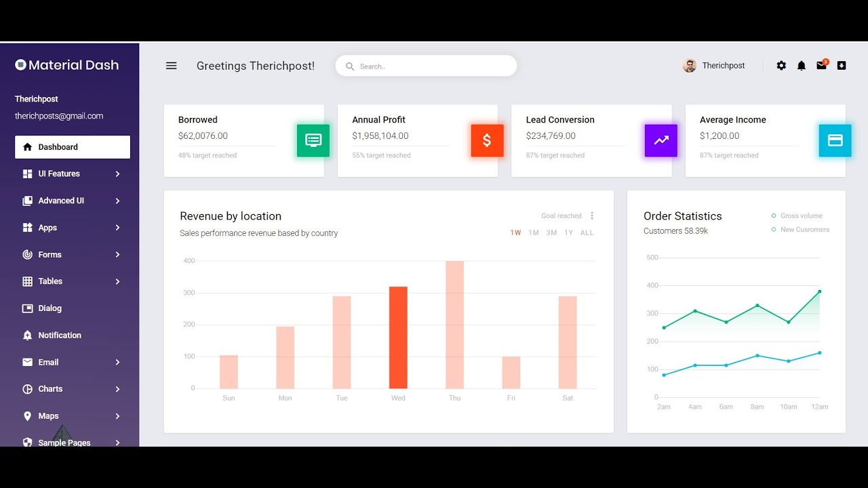Click the Therichpost username in header
868x488 pixels.
tap(724, 66)
